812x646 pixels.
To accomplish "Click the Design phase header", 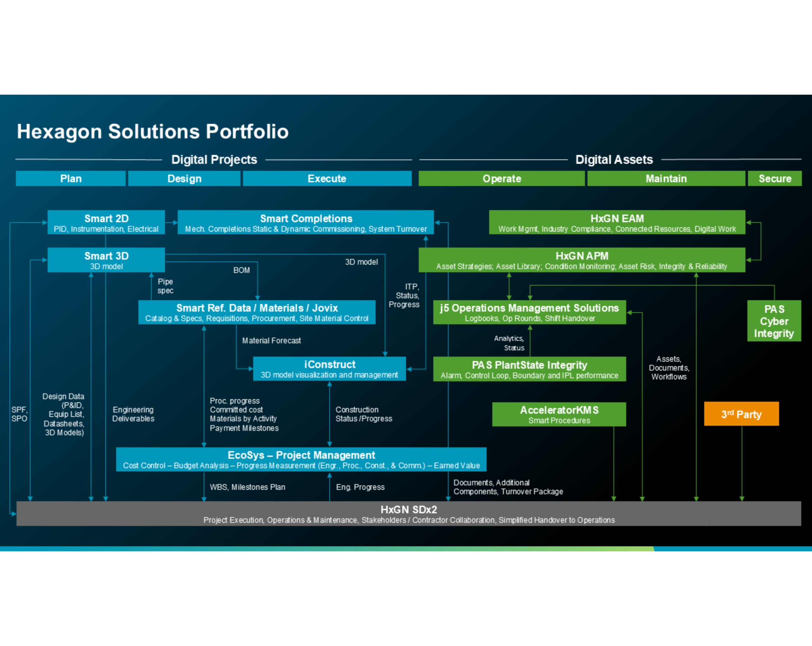I will pos(184,179).
